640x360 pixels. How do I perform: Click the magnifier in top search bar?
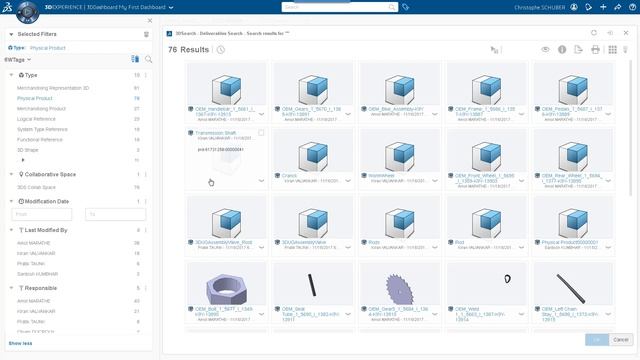[x=392, y=7]
